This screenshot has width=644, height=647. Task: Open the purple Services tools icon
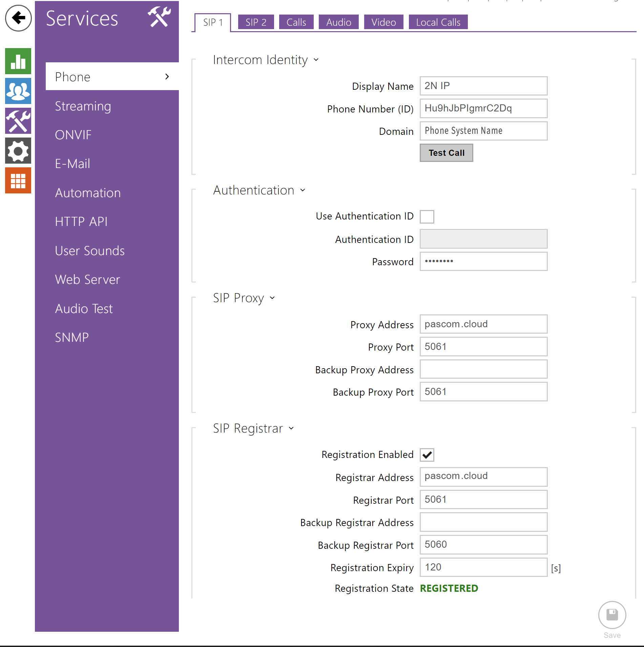[x=18, y=121]
